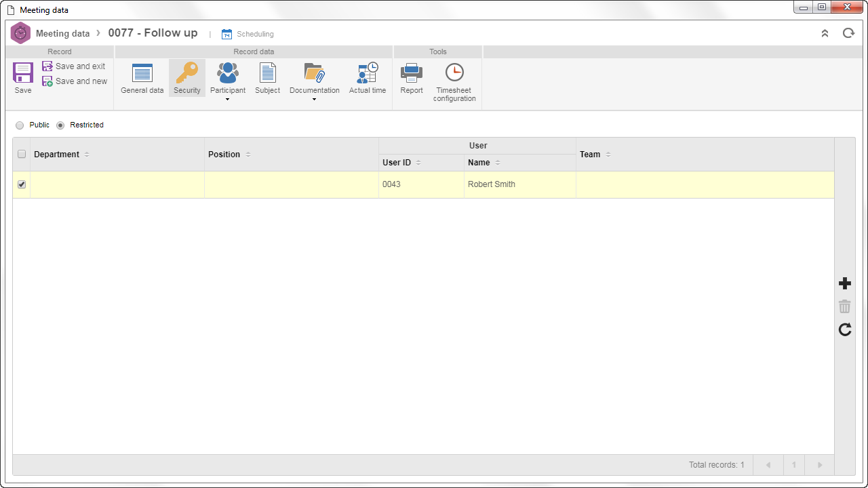The width and height of the screenshot is (868, 488).
Task: Go to next page arrow
Action: point(820,465)
